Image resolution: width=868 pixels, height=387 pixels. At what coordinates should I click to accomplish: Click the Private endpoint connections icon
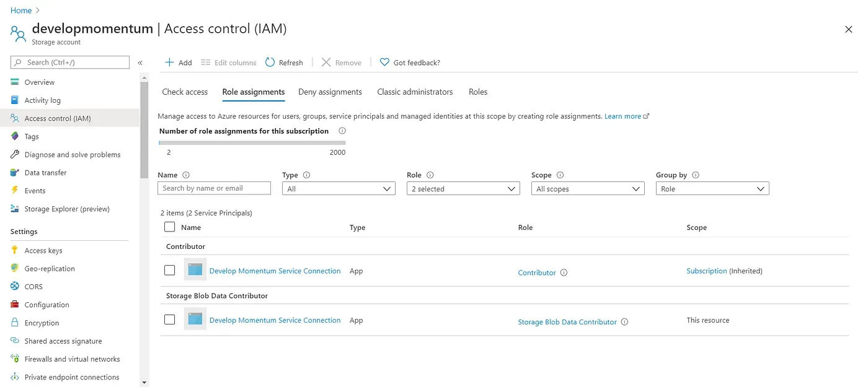[x=15, y=376]
